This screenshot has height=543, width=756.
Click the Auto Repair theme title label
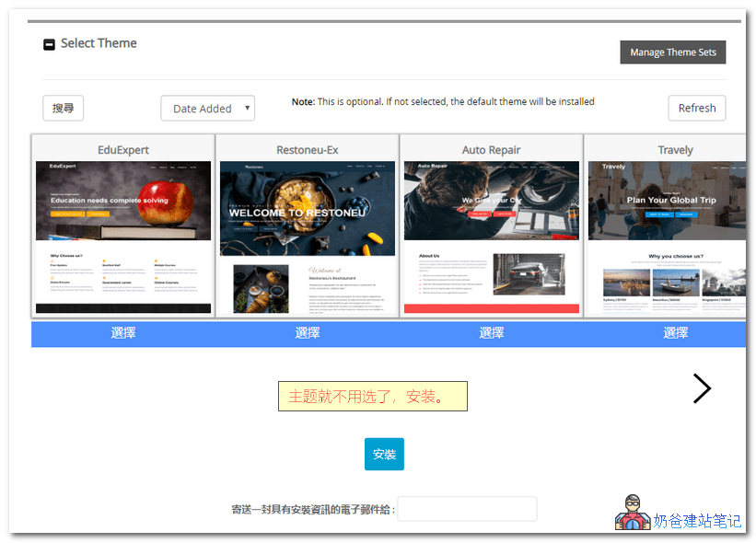pos(491,149)
